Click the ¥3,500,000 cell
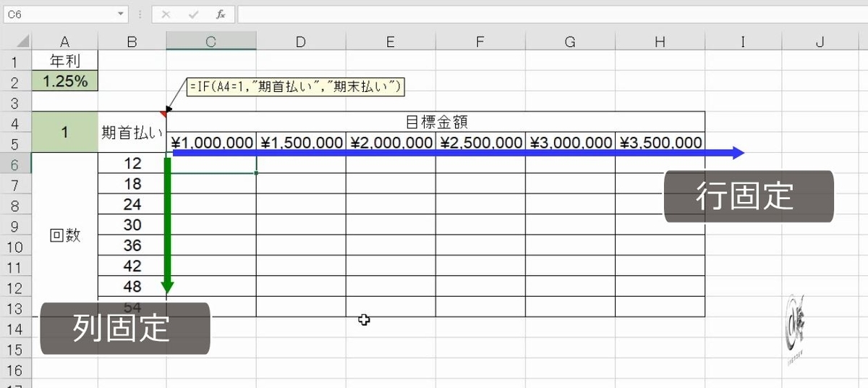The width and height of the screenshot is (868, 388). point(660,143)
